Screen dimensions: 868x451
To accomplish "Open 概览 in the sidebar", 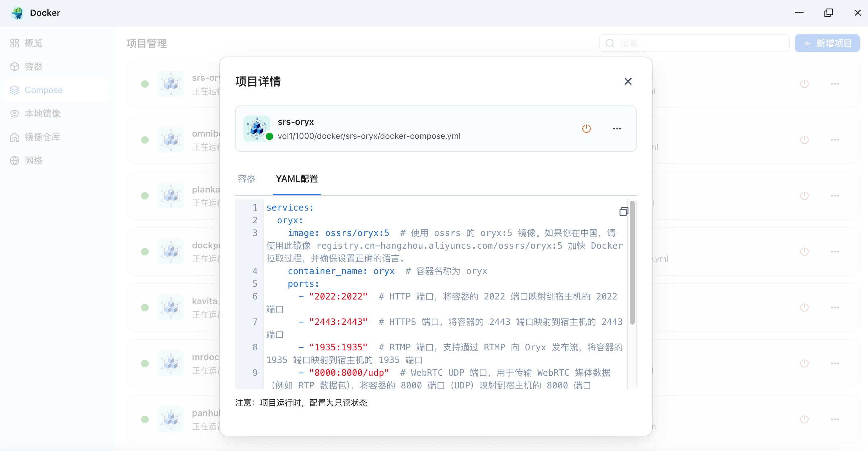I will (x=33, y=43).
